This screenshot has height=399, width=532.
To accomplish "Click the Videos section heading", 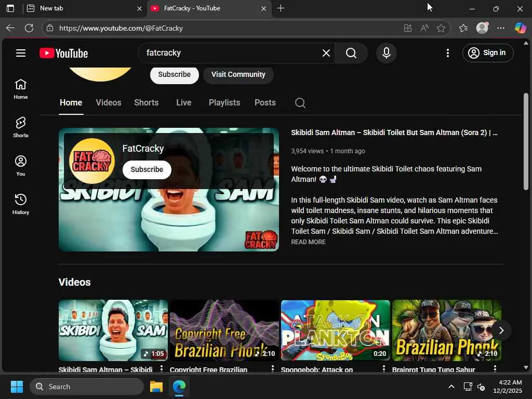I will (75, 282).
